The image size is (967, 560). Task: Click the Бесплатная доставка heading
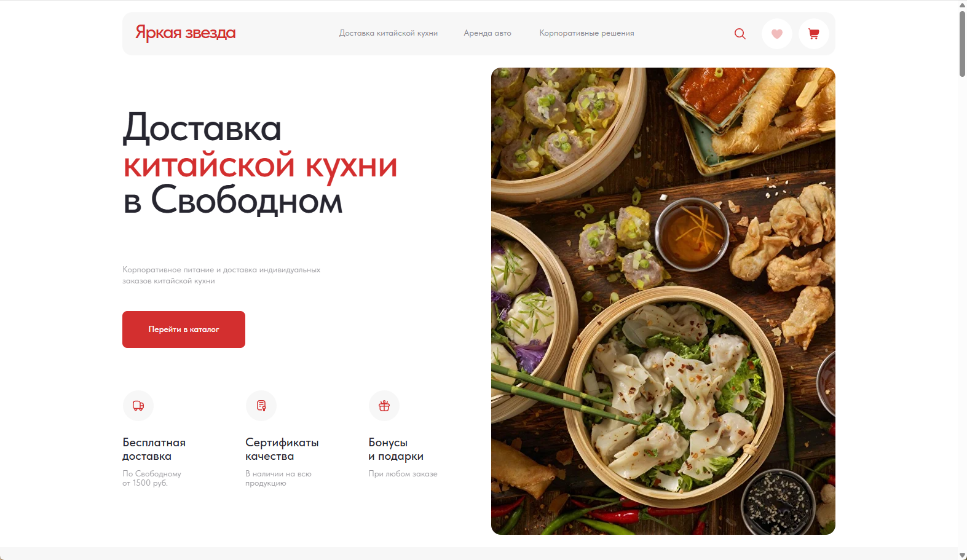pos(154,449)
